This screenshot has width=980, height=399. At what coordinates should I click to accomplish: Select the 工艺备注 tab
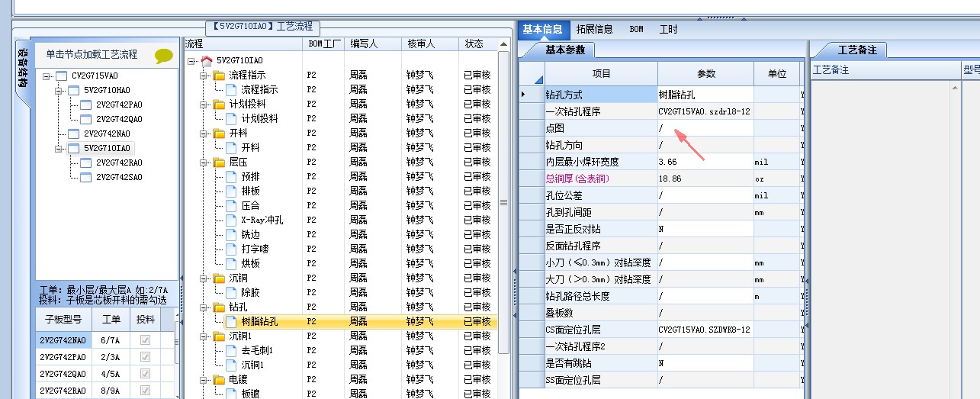point(857,50)
